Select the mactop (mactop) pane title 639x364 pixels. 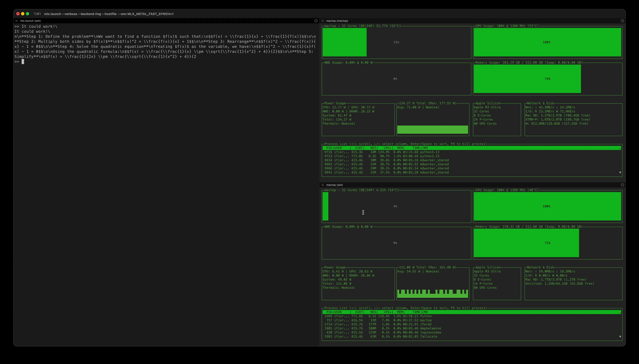click(x=337, y=21)
